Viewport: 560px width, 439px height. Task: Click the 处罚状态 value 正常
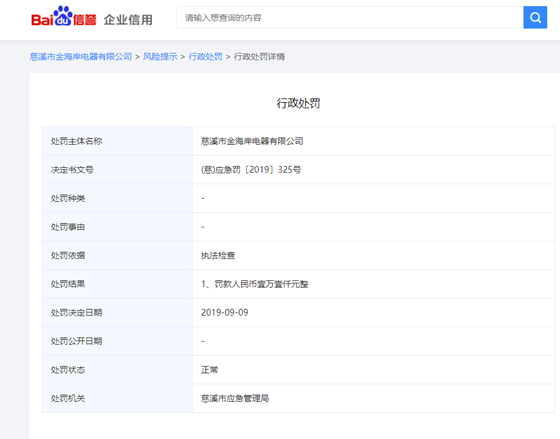tap(209, 370)
